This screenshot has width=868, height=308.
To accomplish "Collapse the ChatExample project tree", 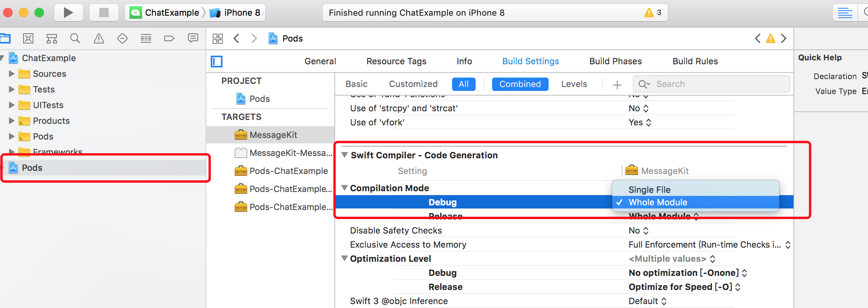I will pyautogui.click(x=2, y=58).
